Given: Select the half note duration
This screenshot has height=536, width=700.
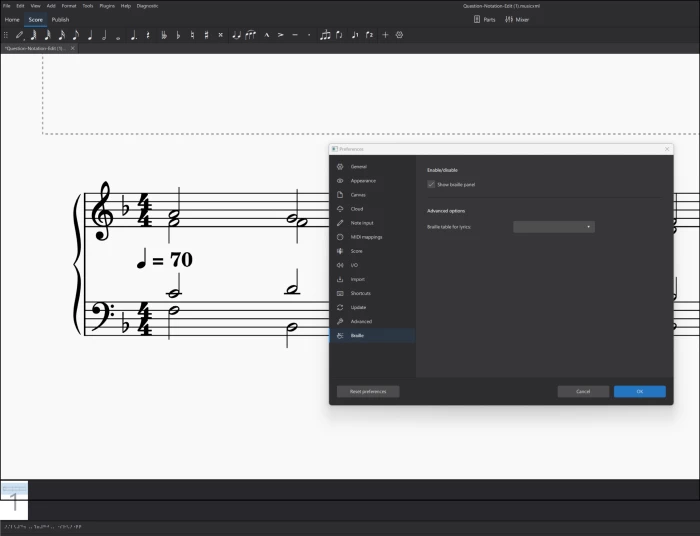Looking at the screenshot, I should pyautogui.click(x=104, y=35).
